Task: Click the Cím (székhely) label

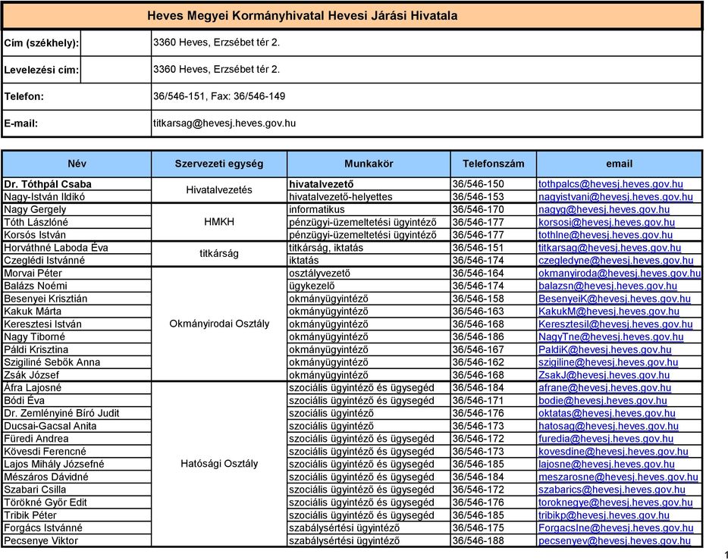Action: 42,43
